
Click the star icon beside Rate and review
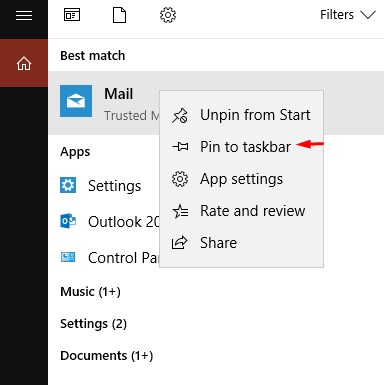(180, 211)
